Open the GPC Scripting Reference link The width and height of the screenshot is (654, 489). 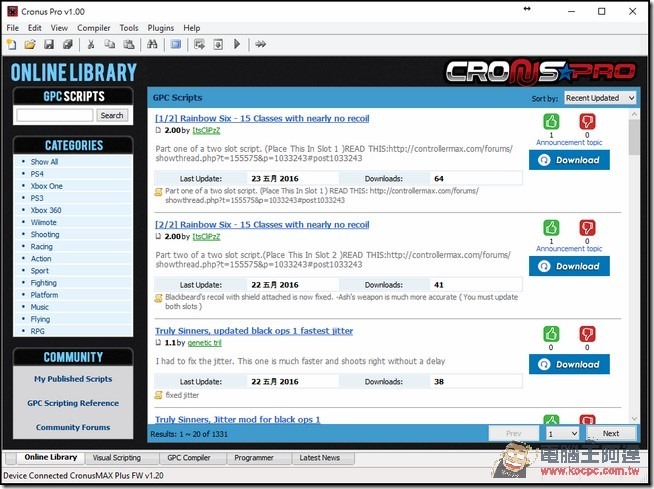point(73,403)
